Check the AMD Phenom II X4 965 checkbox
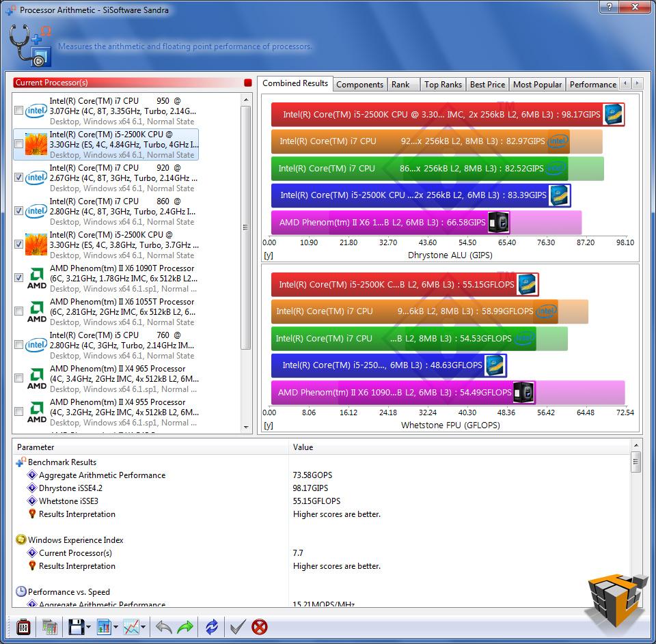Screen dimensions: 656x644 click(x=19, y=378)
